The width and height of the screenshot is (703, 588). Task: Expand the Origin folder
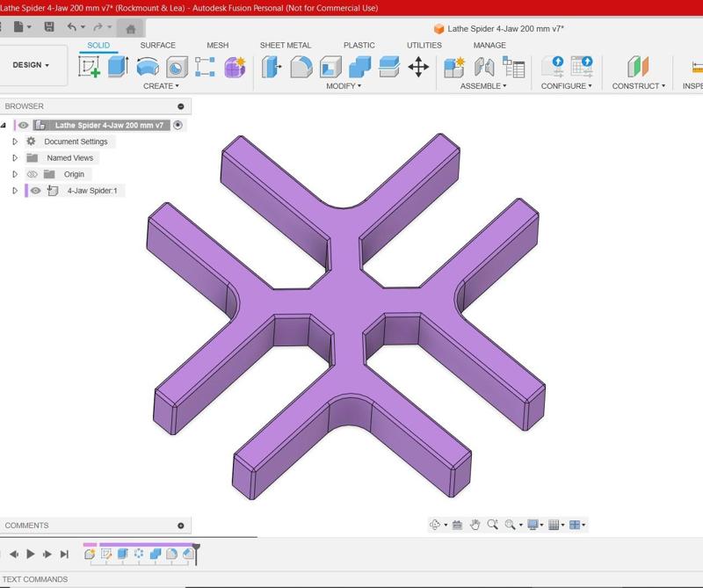[x=15, y=174]
